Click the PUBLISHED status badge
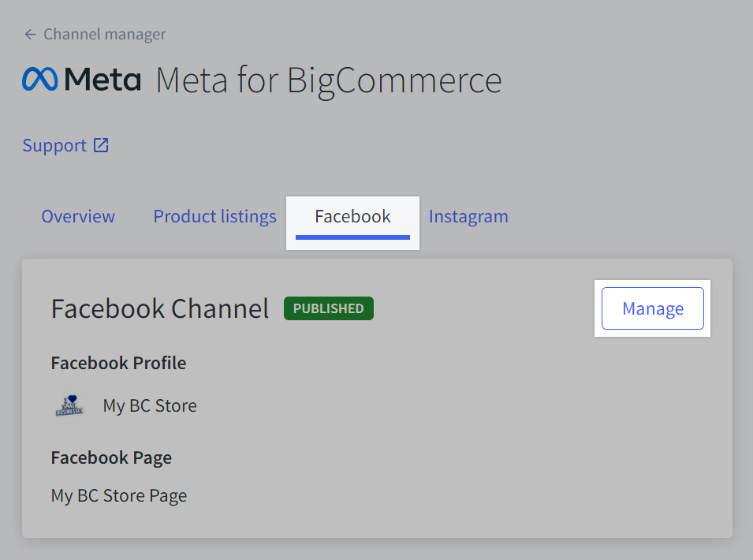The height and width of the screenshot is (560, 753). click(x=329, y=308)
